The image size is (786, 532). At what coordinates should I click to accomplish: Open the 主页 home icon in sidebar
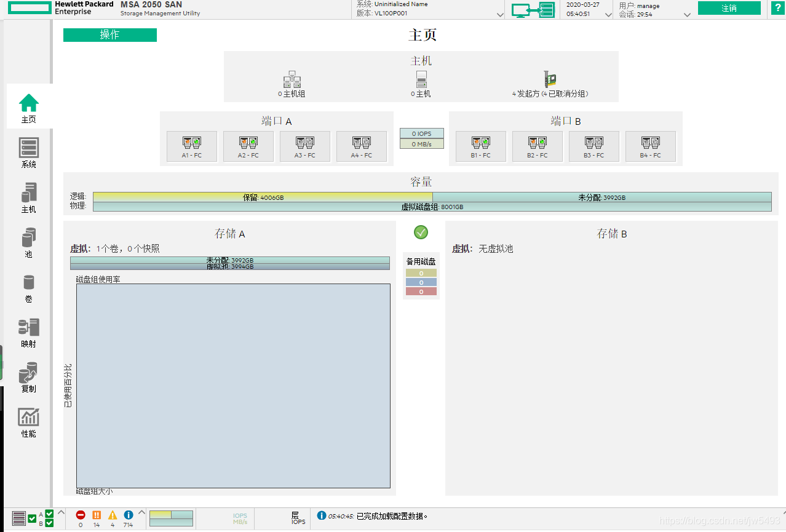(29, 103)
